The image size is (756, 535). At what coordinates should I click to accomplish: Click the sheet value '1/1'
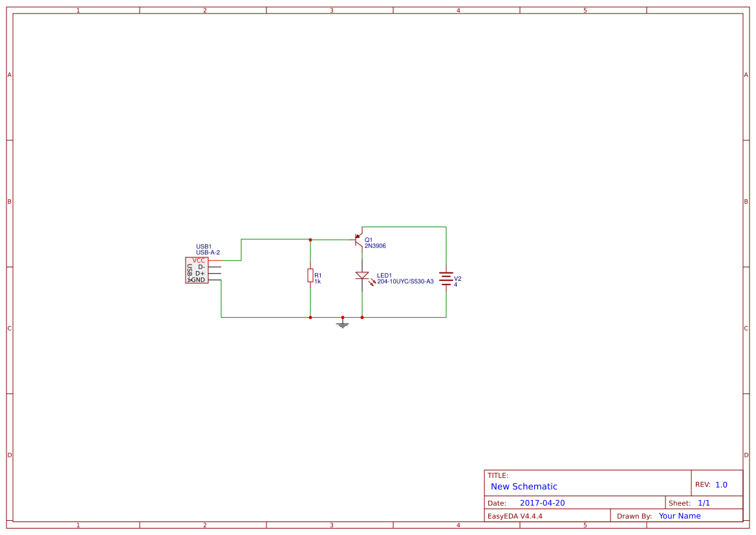(x=704, y=502)
